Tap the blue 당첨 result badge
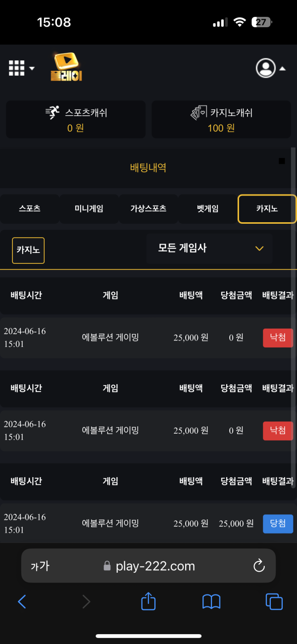Image resolution: width=297 pixels, height=644 pixels. point(278,524)
